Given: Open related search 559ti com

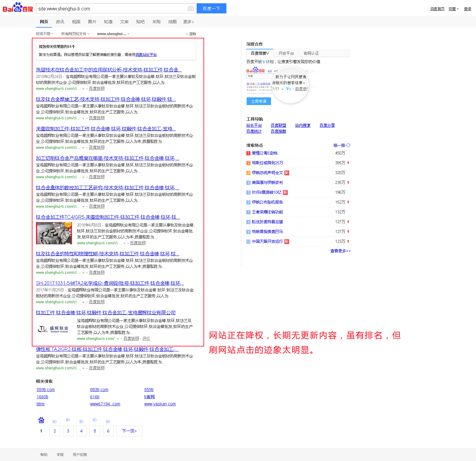Looking at the screenshot, I should coord(46,390).
